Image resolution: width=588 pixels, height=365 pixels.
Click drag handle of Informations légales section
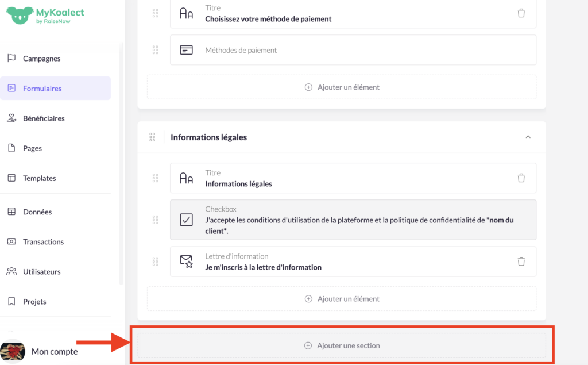(x=152, y=137)
